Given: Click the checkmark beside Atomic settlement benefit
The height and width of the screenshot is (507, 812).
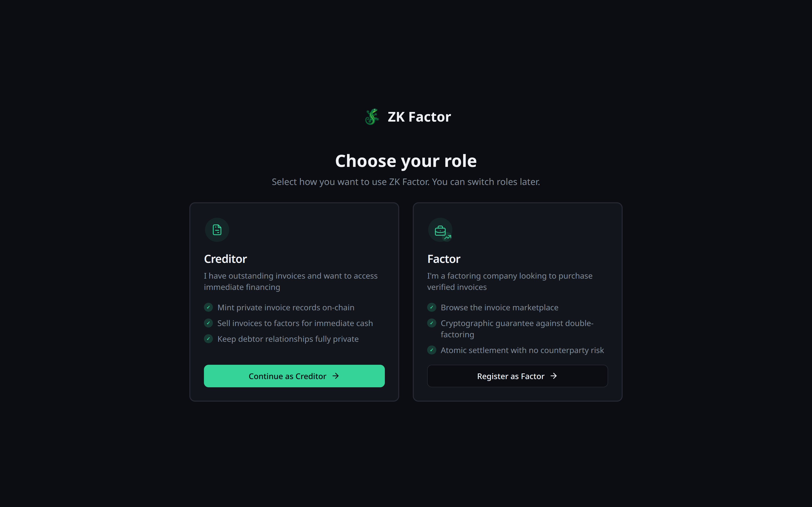Looking at the screenshot, I should tap(432, 350).
